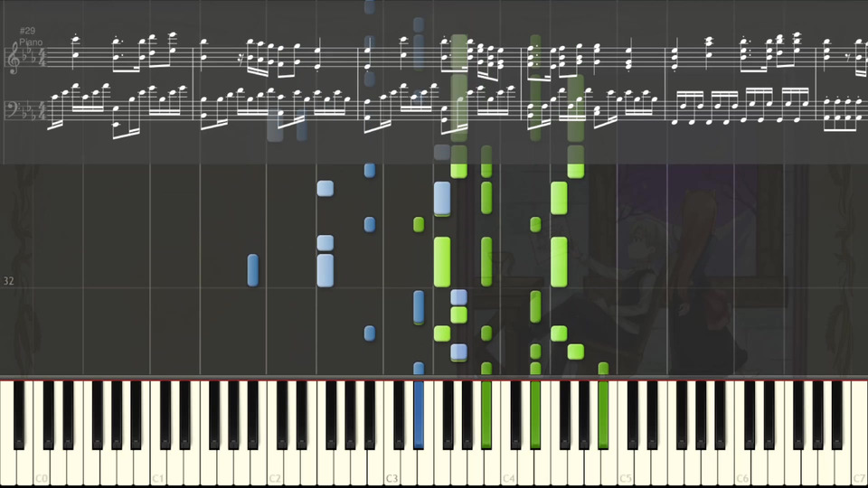Click the #29 measure number label

click(x=27, y=31)
